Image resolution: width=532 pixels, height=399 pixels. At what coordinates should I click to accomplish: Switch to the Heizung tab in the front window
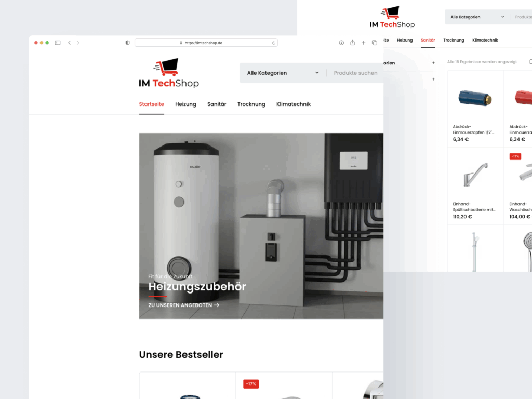pyautogui.click(x=185, y=104)
